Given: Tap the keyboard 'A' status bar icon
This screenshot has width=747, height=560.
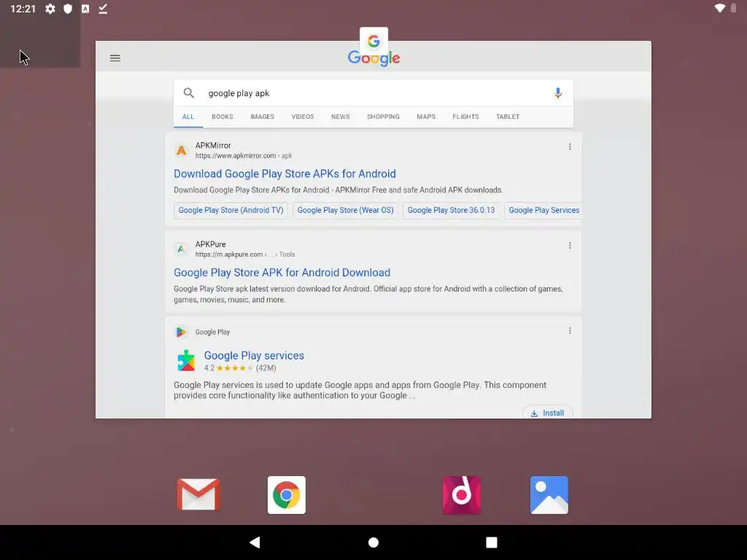Looking at the screenshot, I should 85,9.
